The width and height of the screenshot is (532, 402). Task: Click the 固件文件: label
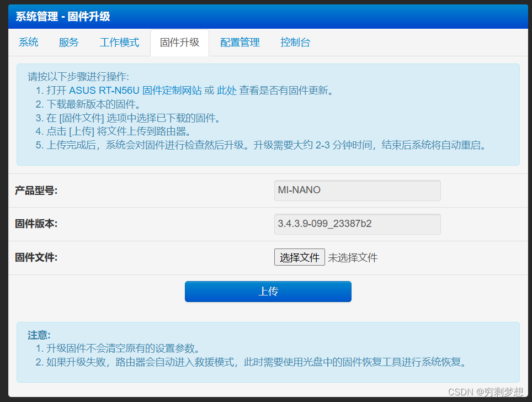tap(36, 257)
